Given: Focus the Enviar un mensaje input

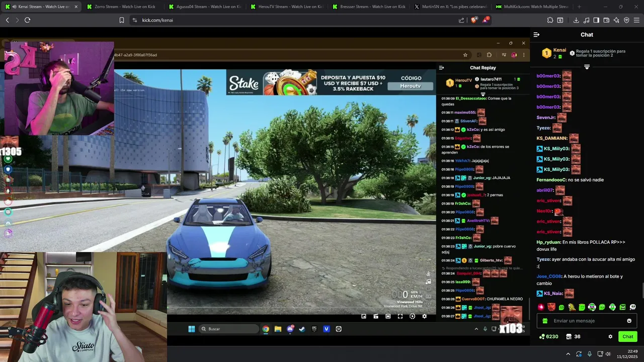Looking at the screenshot, I should tap(588, 321).
